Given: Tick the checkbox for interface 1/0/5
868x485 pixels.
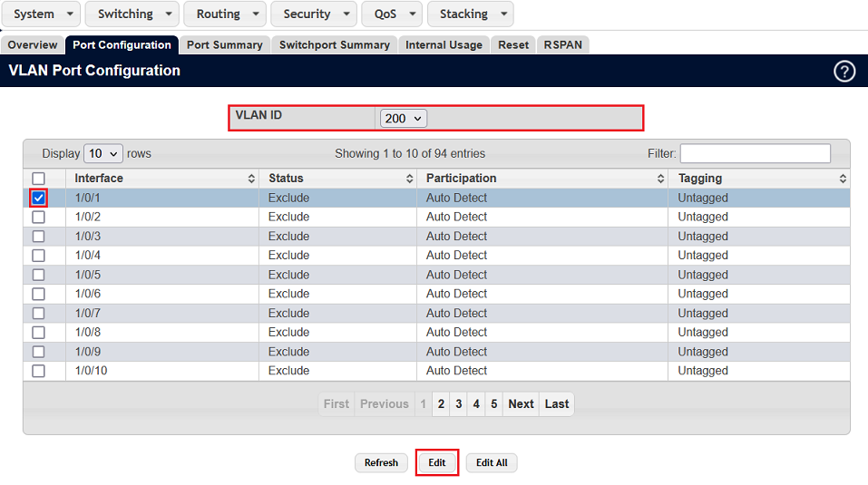Looking at the screenshot, I should tap(38, 275).
